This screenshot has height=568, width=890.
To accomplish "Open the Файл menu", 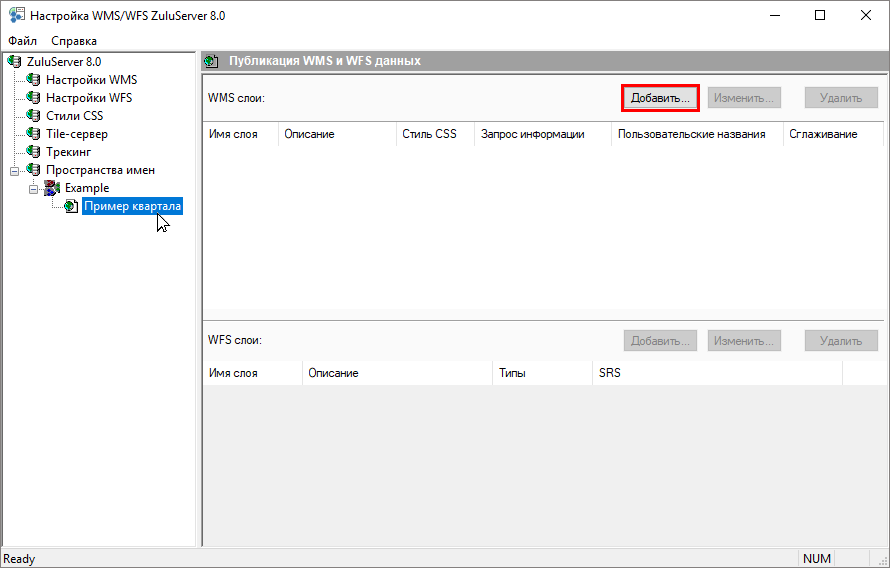I will (x=22, y=41).
